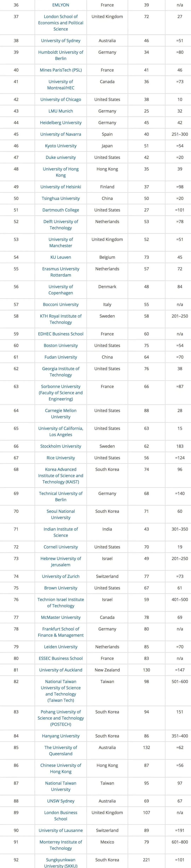Open Mines ParisTech (PSL) link
Screen dimensions: 191x868
pyautogui.click(x=60, y=70)
